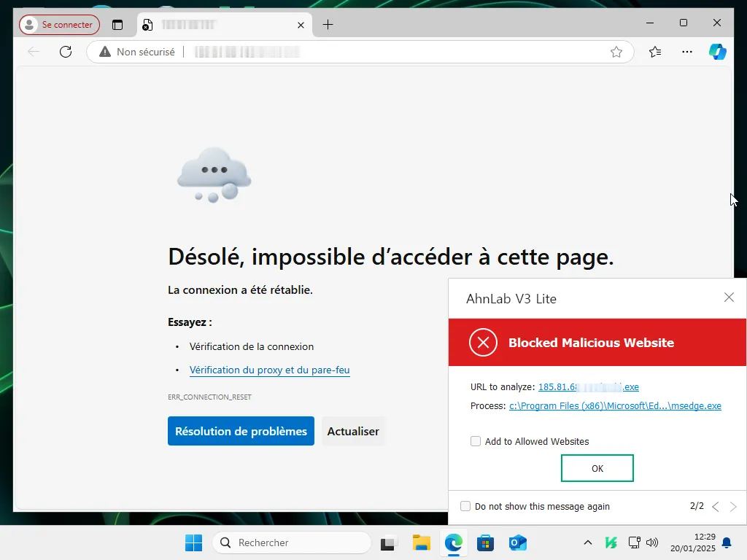Open Microsoft Store from taskbar
Viewport: 747px width, 560px height.
485,542
